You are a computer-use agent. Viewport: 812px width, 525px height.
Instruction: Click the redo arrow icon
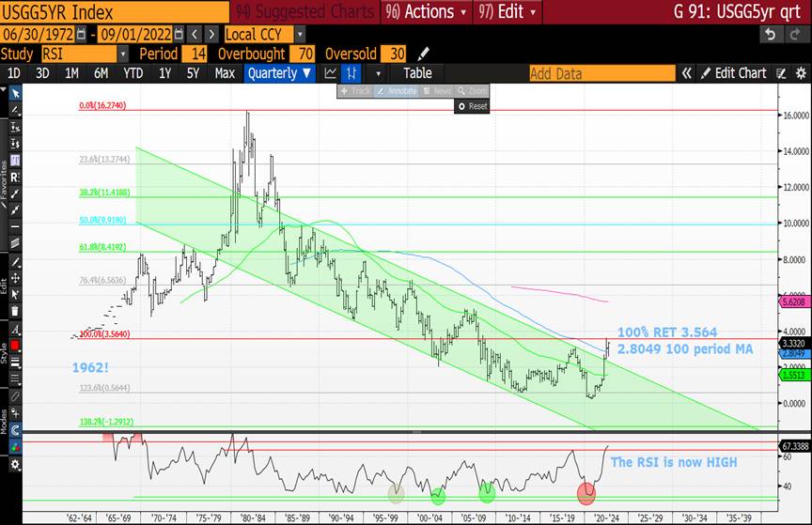[x=795, y=35]
